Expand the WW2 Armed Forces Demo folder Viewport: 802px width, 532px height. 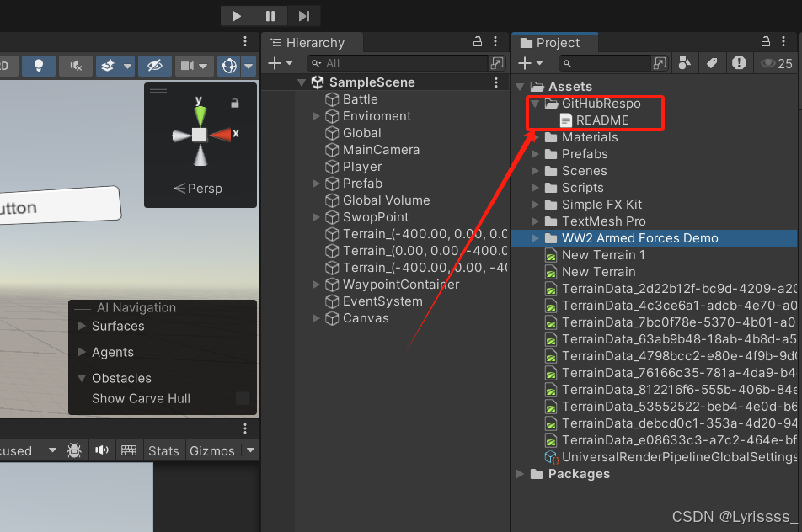coord(535,238)
